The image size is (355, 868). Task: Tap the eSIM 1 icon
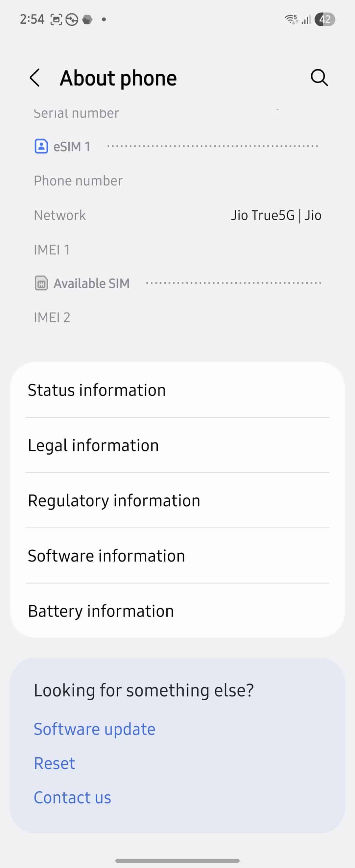point(41,147)
